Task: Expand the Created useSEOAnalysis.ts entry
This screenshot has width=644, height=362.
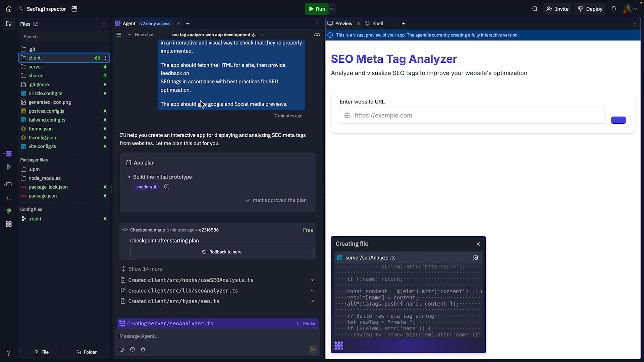Action: click(x=312, y=280)
